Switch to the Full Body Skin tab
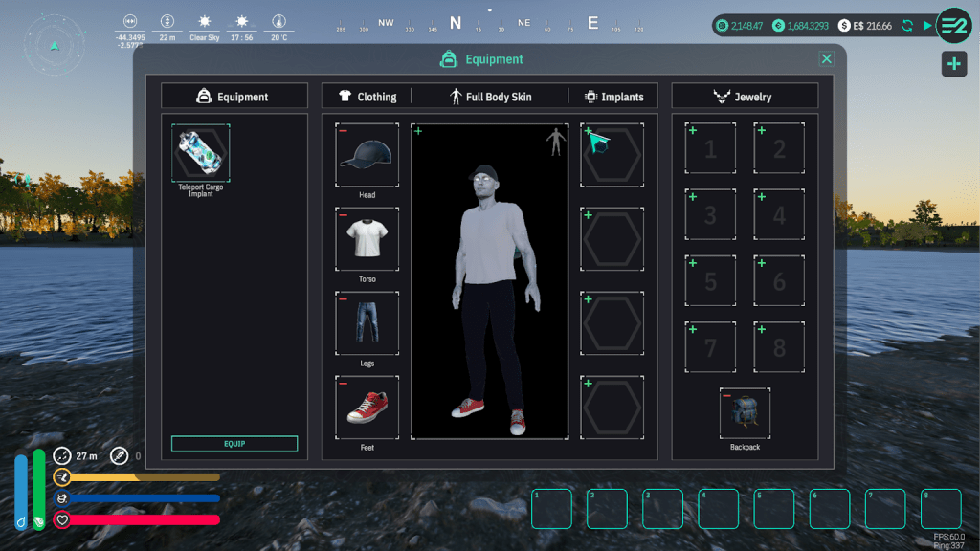 [490, 97]
